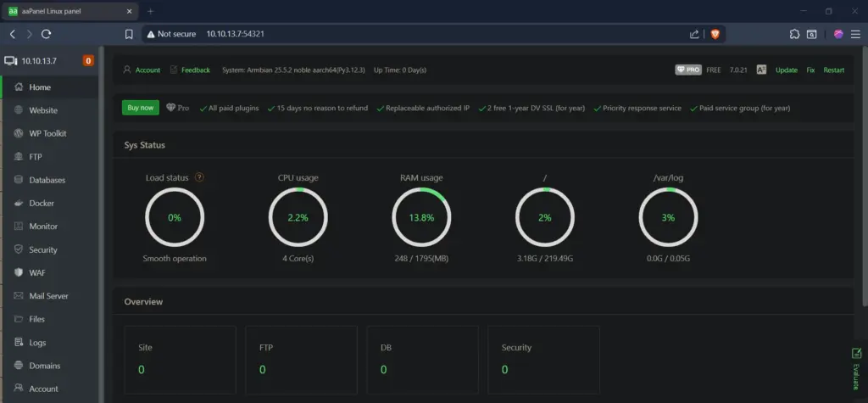Screen dimensions: 868x403
Task: Click the Mail Server envelope icon
Action: [19, 296]
